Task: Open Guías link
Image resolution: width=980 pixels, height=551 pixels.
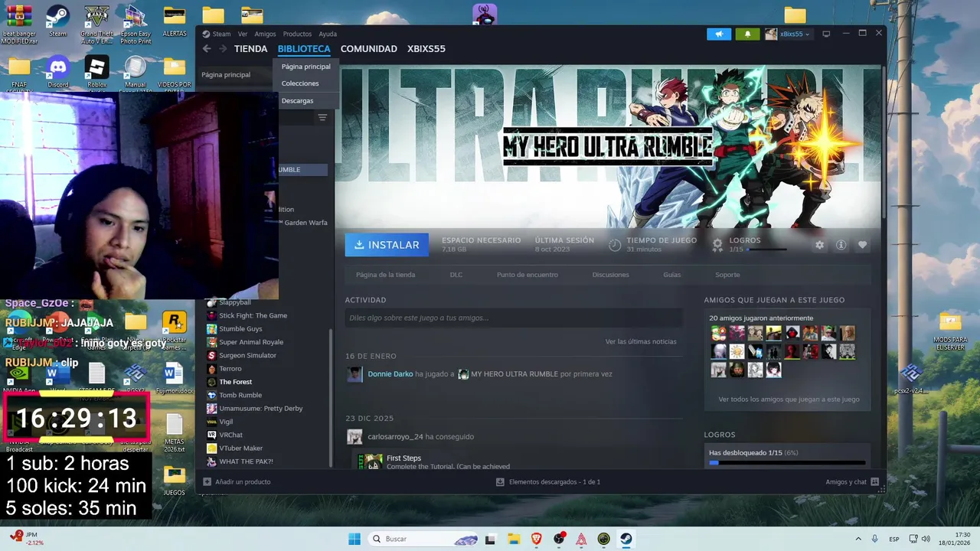Action: pyautogui.click(x=672, y=275)
